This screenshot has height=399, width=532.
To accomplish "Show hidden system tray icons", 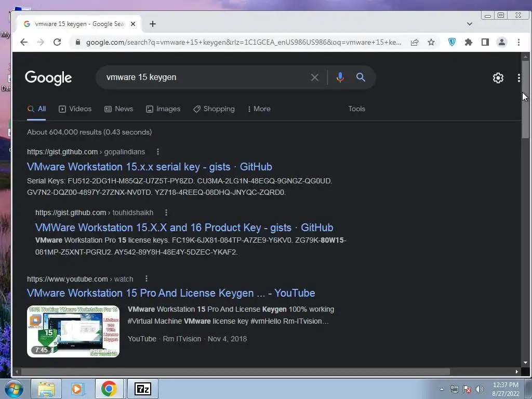I will 442,389.
